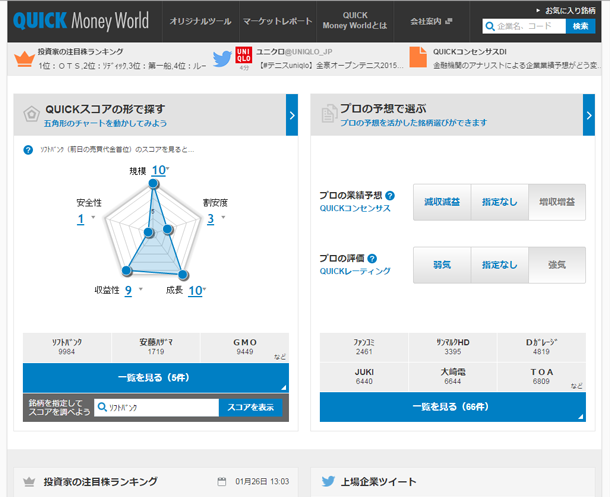The width and height of the screenshot is (610, 497).
Task: Click Twitter icon by 上場企業ツイート heading
Action: pos(328,481)
